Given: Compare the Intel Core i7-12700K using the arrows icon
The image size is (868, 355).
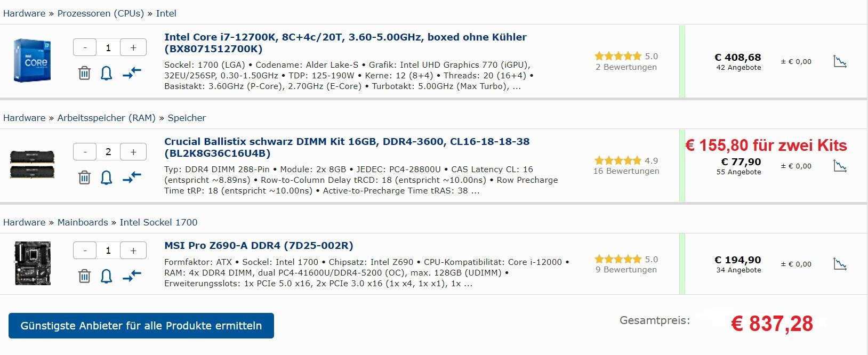Looking at the screenshot, I should tap(132, 73).
